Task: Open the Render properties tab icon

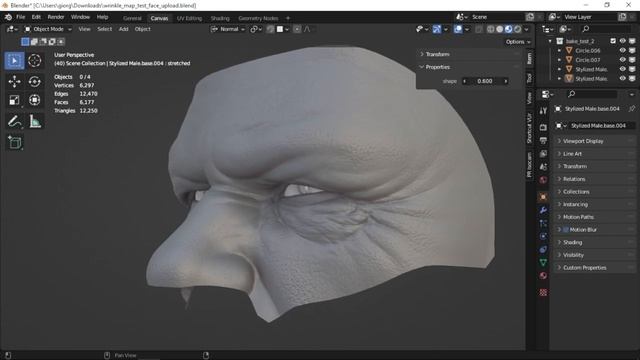Action: pos(543,127)
